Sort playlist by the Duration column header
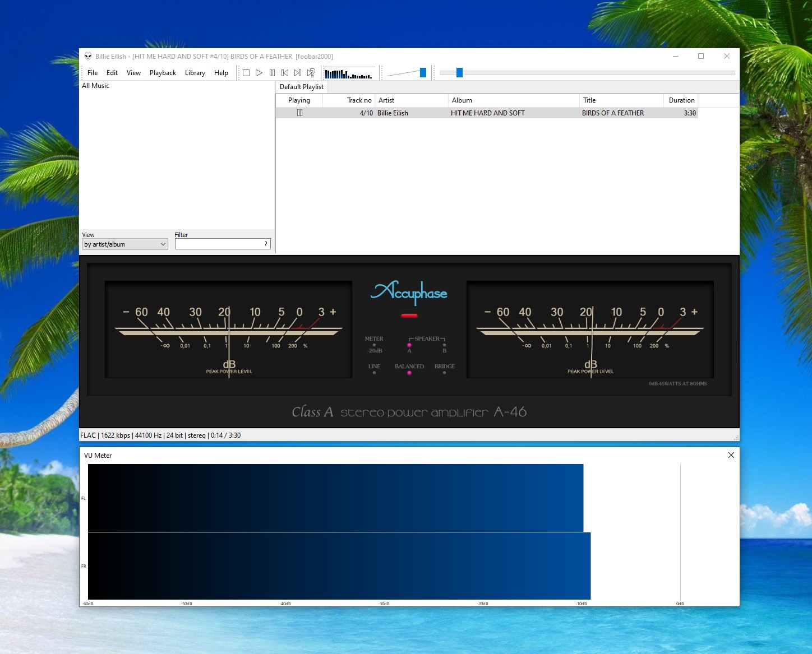This screenshot has height=654, width=812. point(681,100)
